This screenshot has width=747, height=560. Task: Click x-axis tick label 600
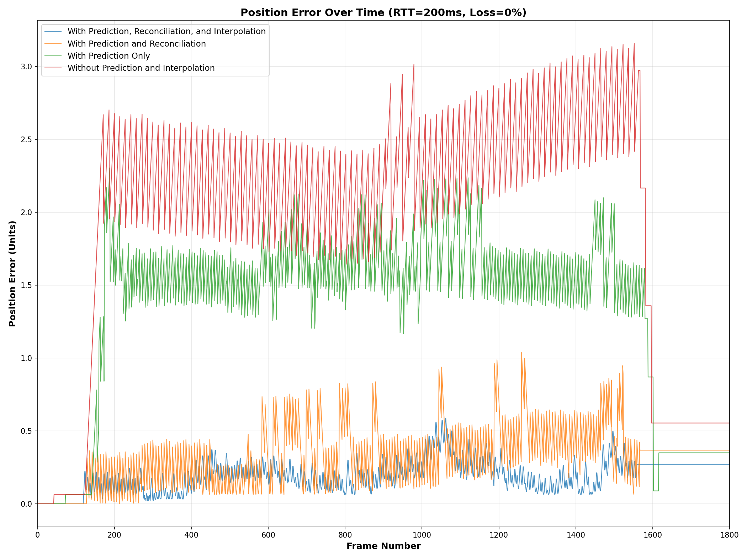pos(268,534)
